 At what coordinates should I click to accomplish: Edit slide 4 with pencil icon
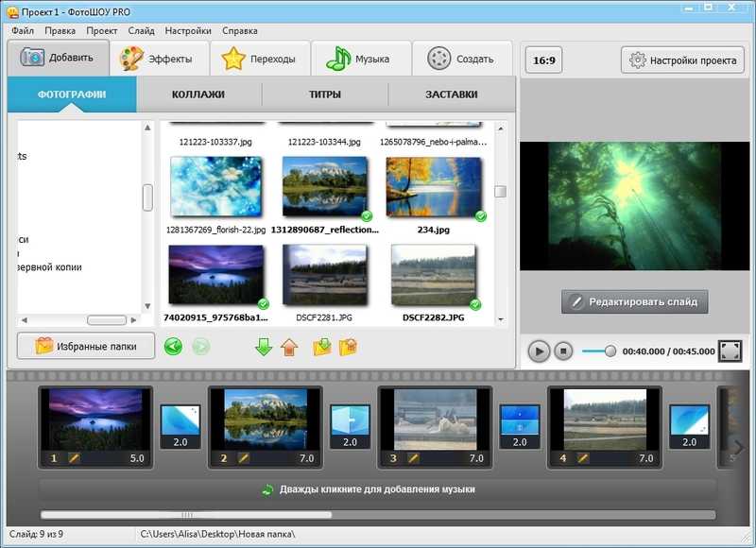(x=583, y=458)
